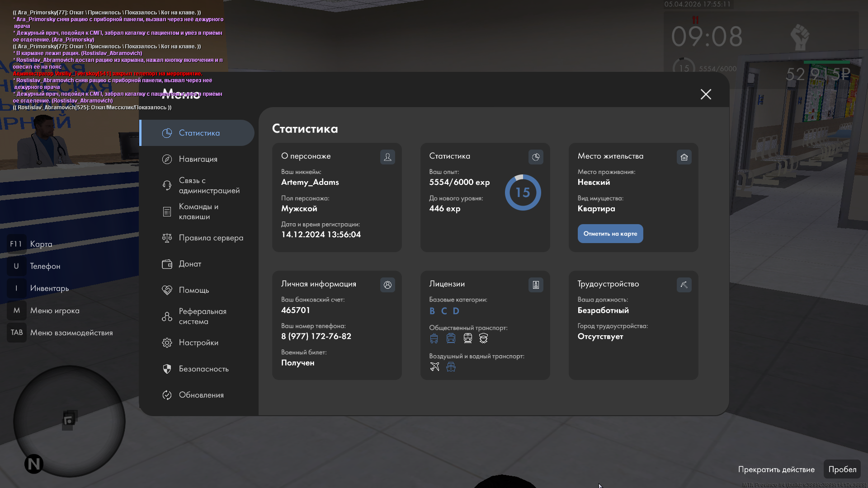This screenshot has width=868, height=488.
Task: Switch to Правила сервера section
Action: click(210, 238)
